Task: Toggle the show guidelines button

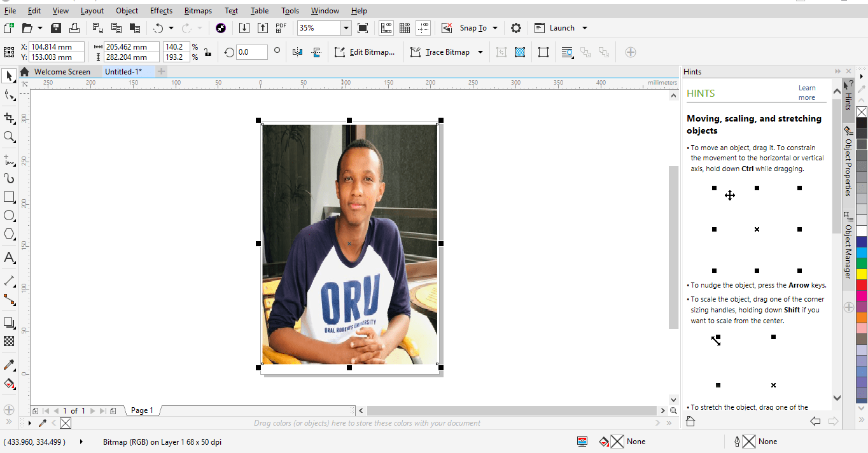Action: click(x=424, y=28)
